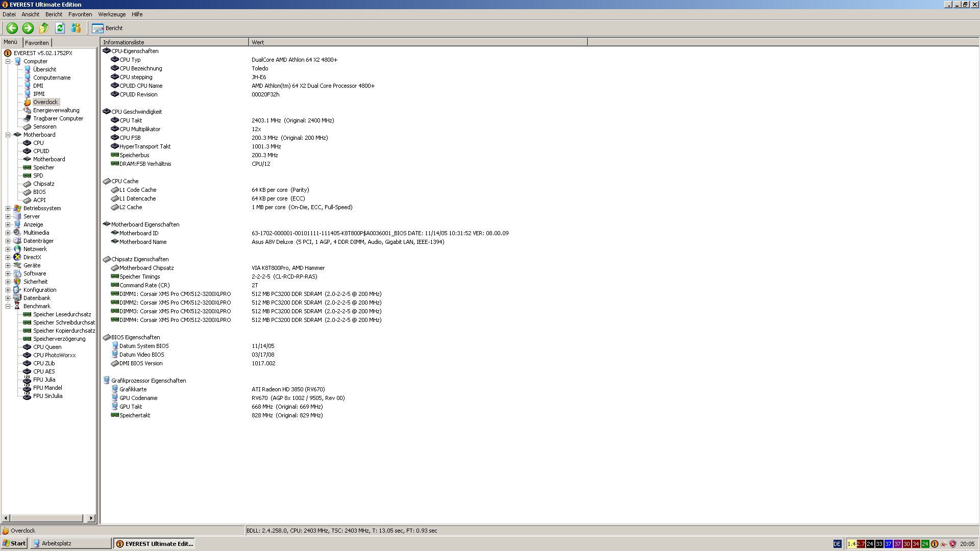Expand the Server tree node
The height and width of the screenshot is (551, 980).
pos(8,216)
